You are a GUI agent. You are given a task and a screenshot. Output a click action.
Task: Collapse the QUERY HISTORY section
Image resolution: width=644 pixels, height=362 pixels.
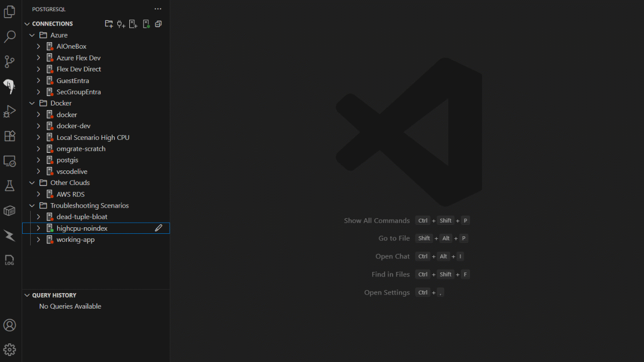click(27, 295)
